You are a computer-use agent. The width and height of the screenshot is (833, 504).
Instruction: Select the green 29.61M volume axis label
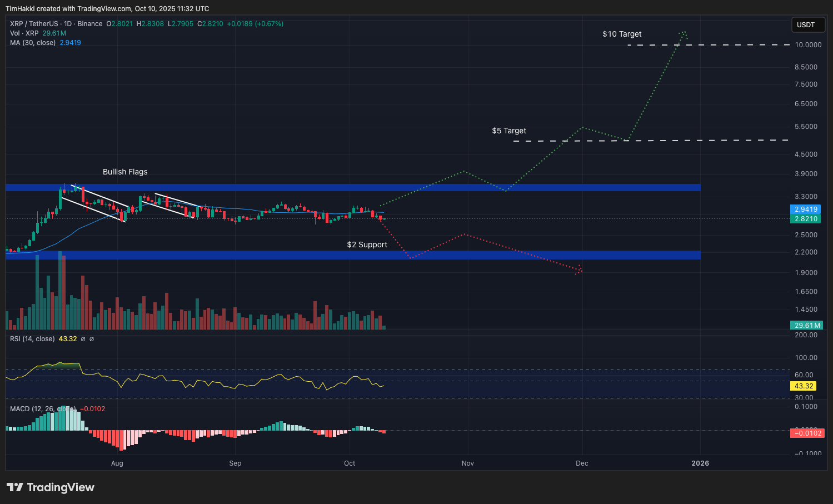(806, 325)
